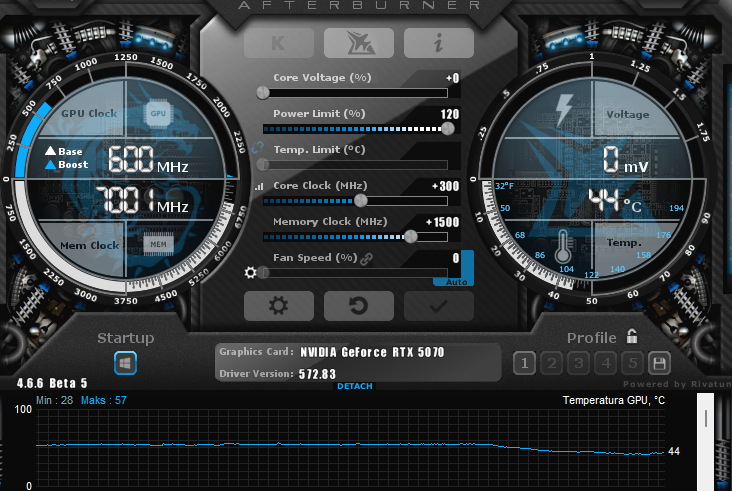This screenshot has height=491, width=732.
Task: Select profile slot 1
Action: (x=524, y=363)
